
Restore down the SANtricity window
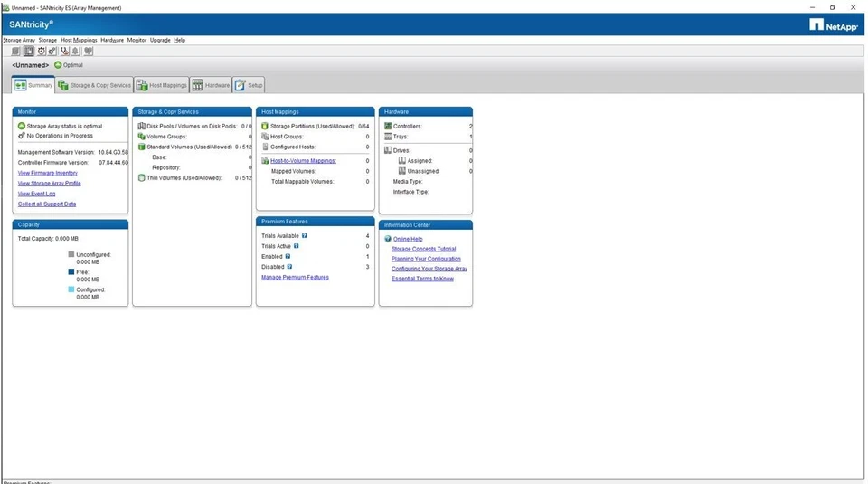tap(833, 7)
